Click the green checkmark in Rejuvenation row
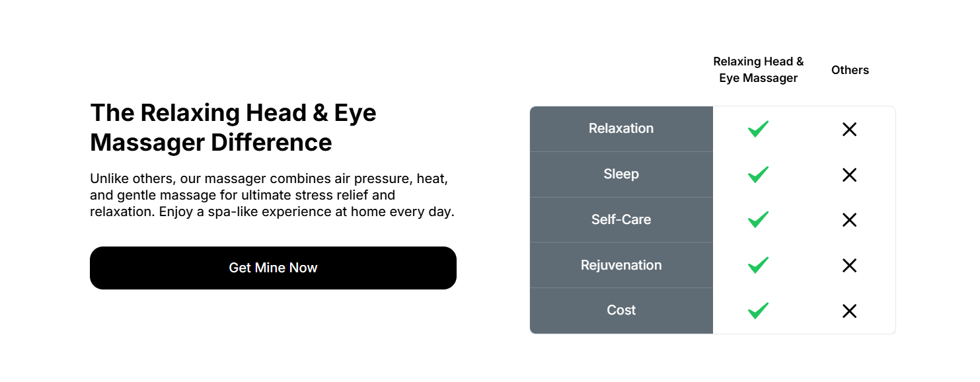The image size is (980, 382). click(x=758, y=265)
